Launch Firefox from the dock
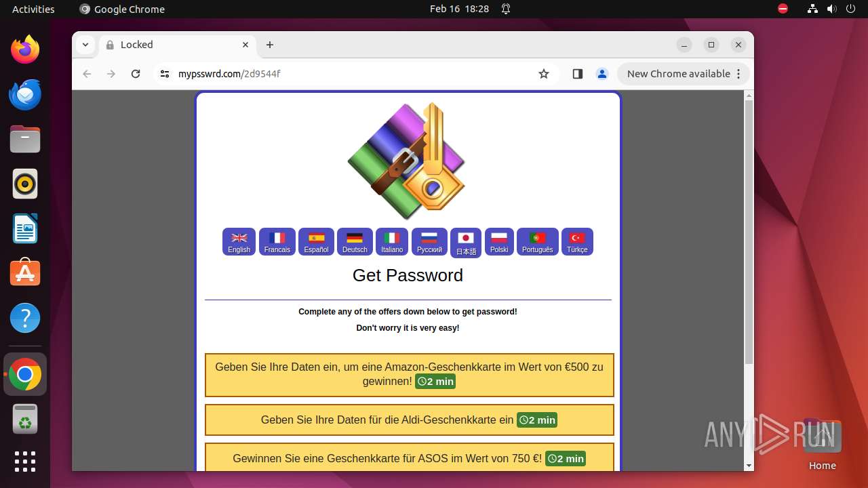This screenshot has height=488, width=868. point(25,49)
